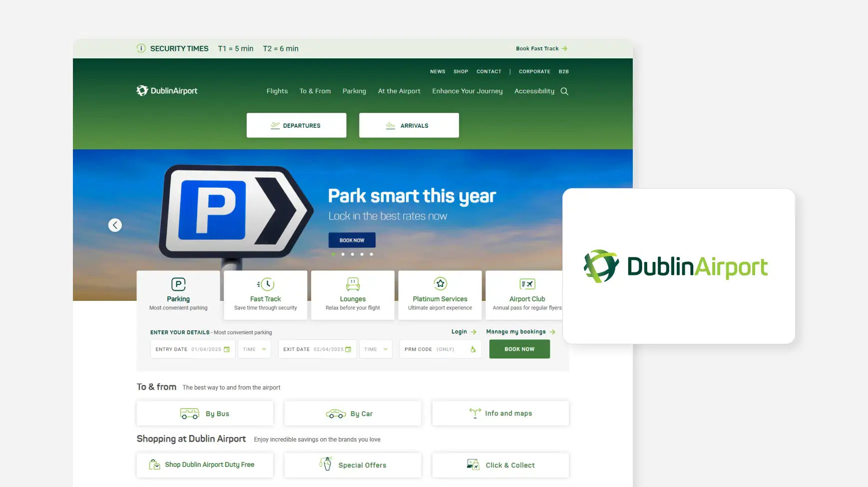Click the PRM CODE input field

[440, 349]
